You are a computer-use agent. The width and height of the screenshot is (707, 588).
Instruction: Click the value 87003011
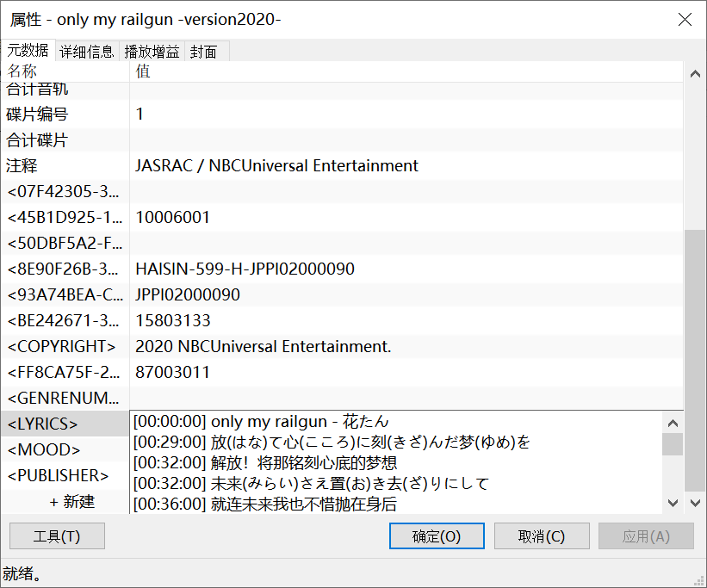click(x=173, y=372)
